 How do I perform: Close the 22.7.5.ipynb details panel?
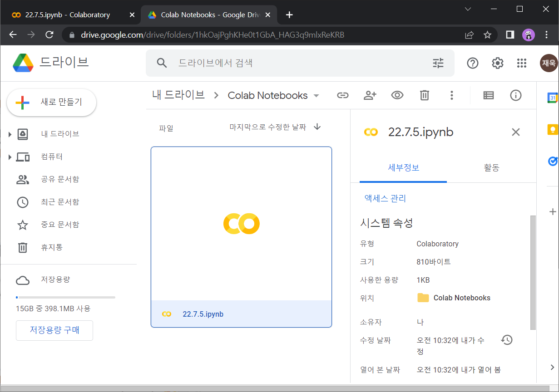516,132
